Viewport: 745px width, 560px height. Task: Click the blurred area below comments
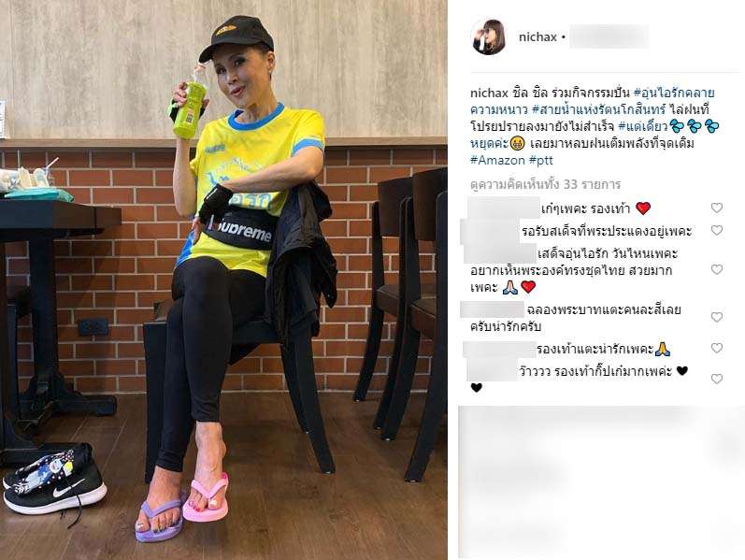coord(601,482)
